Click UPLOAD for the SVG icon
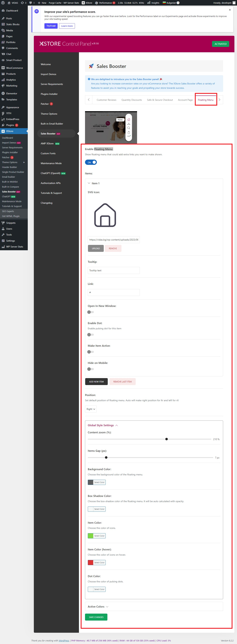Screen dimensions: 237x644 coord(96,248)
